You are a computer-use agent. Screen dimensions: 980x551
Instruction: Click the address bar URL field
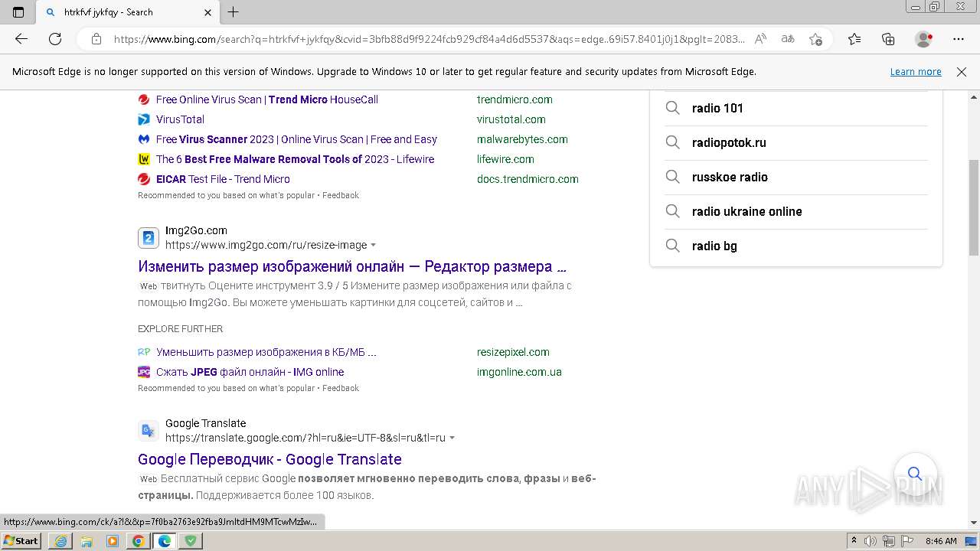pyautogui.click(x=429, y=39)
